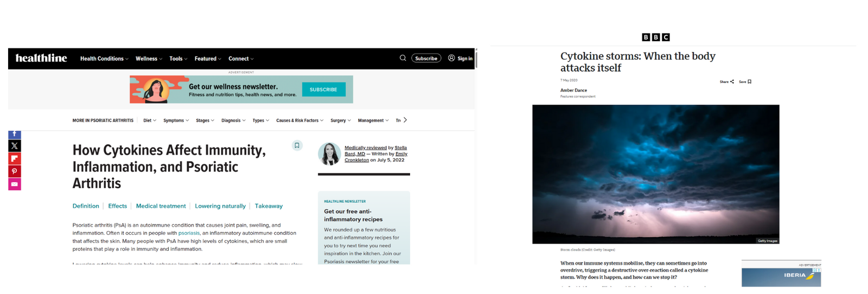Expand the Symptoms topic dropdown
Viewport: 868px width, 294px height.
176,120
